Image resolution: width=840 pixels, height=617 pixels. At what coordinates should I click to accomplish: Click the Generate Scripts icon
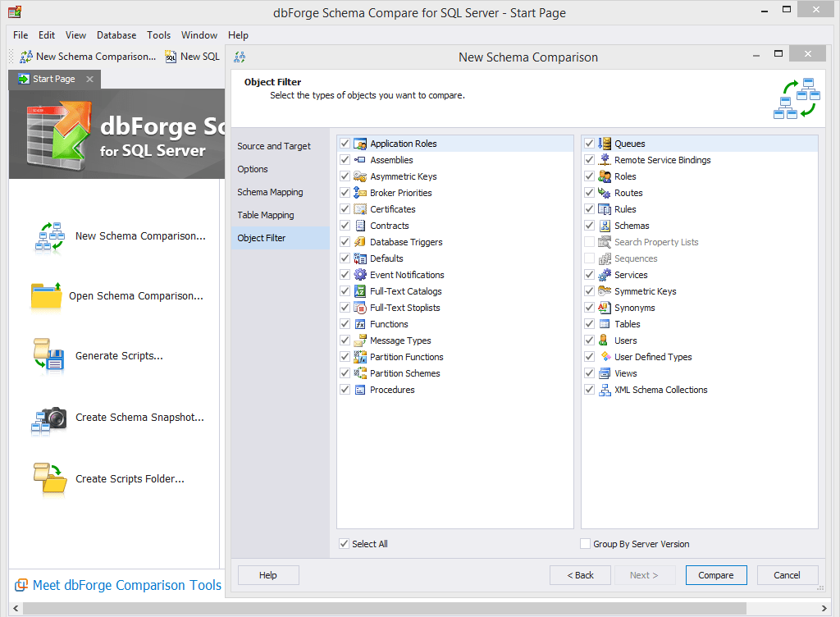(49, 355)
